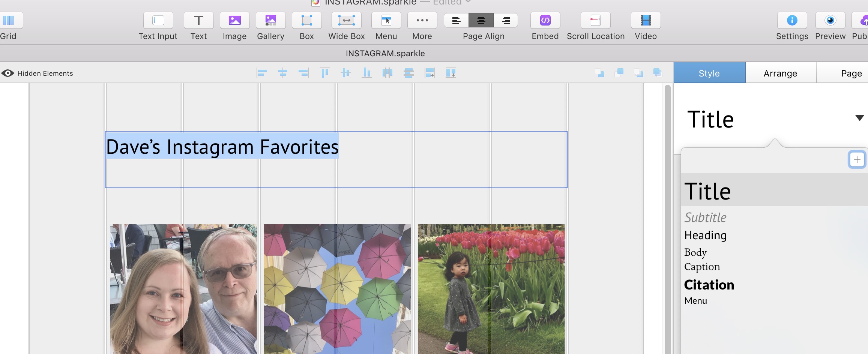Add a Menu element
Viewport: 868px width, 354px height.
[386, 20]
